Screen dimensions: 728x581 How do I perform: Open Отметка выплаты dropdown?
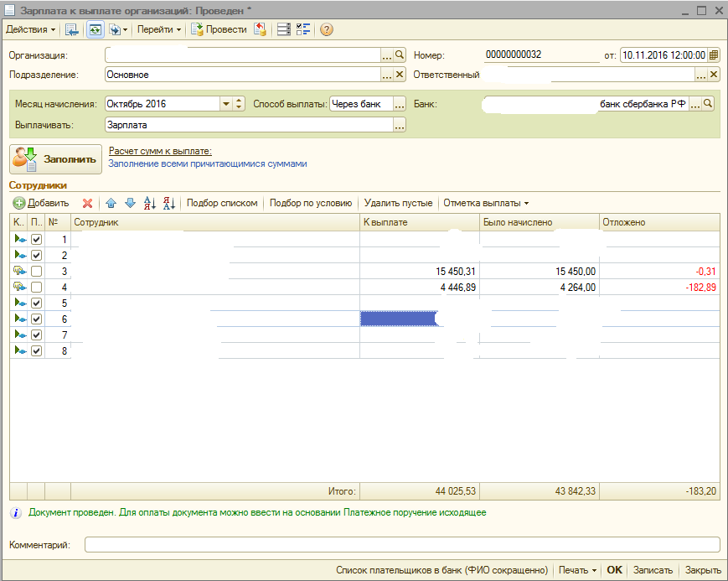tap(486, 203)
